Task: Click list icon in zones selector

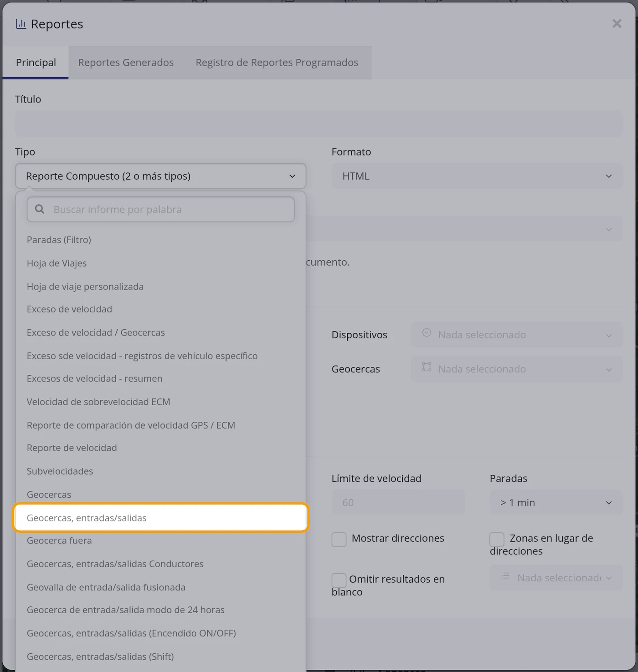Action: click(505, 576)
